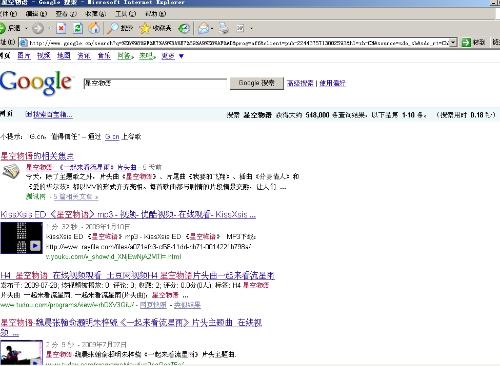Open the 收藏(A) Favorites menu
Viewport: 500px width, 366px height.
pos(96,14)
